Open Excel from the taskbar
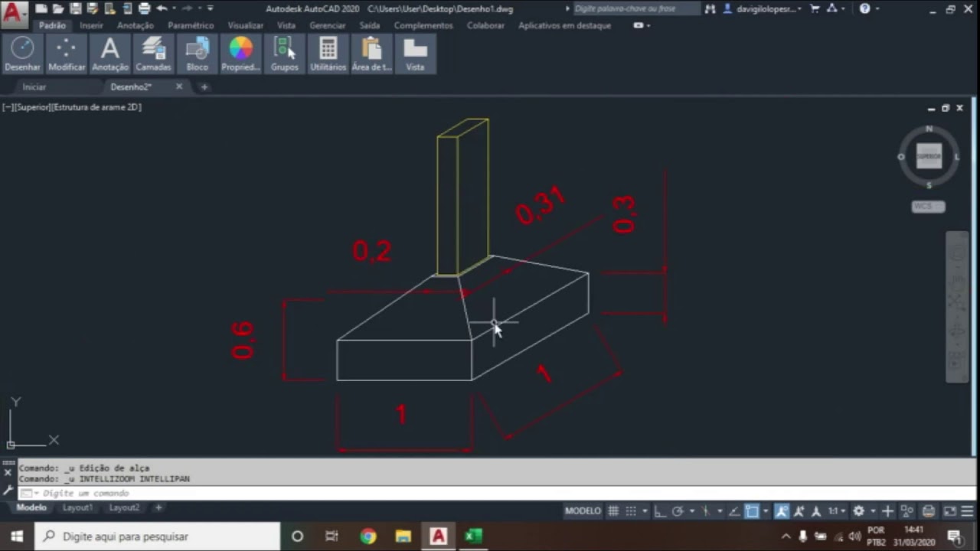The height and width of the screenshot is (551, 980). [473, 536]
